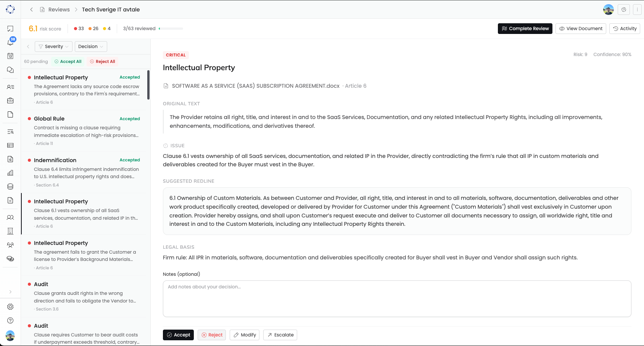
Task: Click the database icon in sidebar
Action: tap(10, 187)
